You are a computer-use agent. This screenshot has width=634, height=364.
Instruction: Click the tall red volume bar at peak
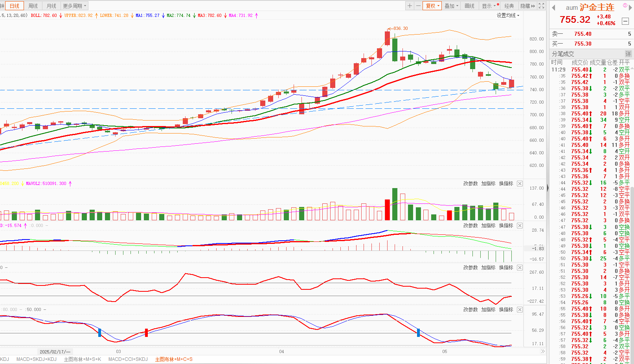[x=387, y=210]
